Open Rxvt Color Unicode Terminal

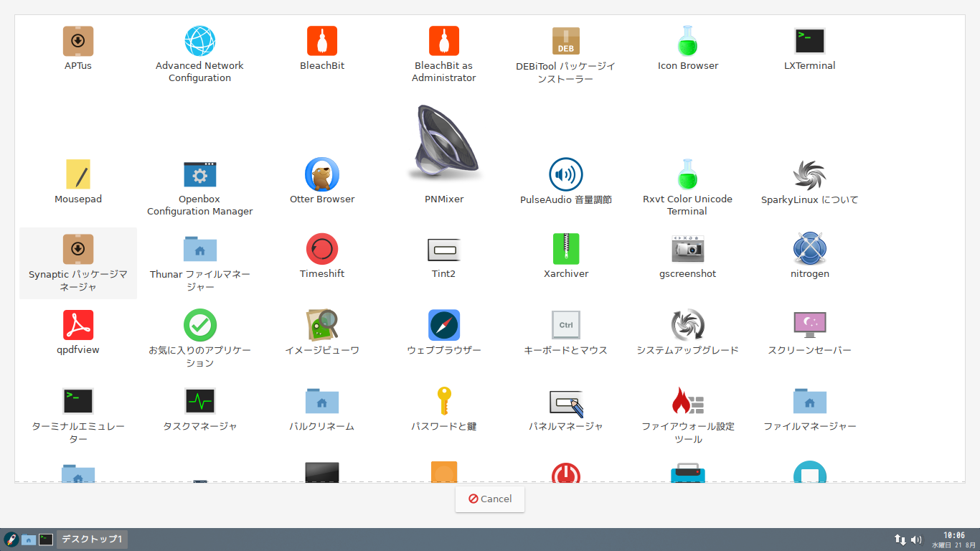[x=688, y=174]
